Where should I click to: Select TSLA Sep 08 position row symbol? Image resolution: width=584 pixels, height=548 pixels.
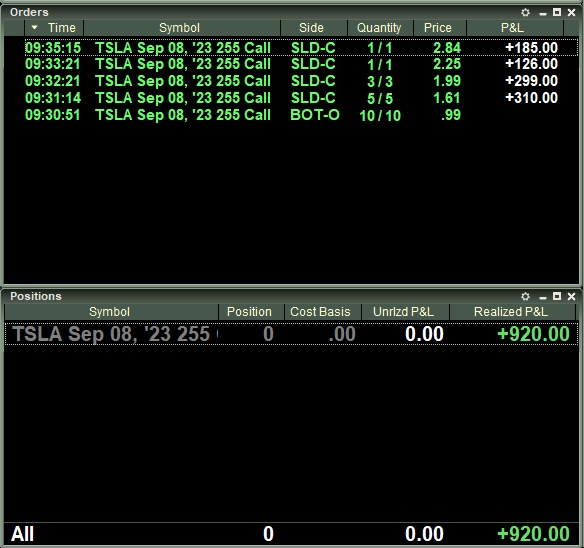(115, 334)
